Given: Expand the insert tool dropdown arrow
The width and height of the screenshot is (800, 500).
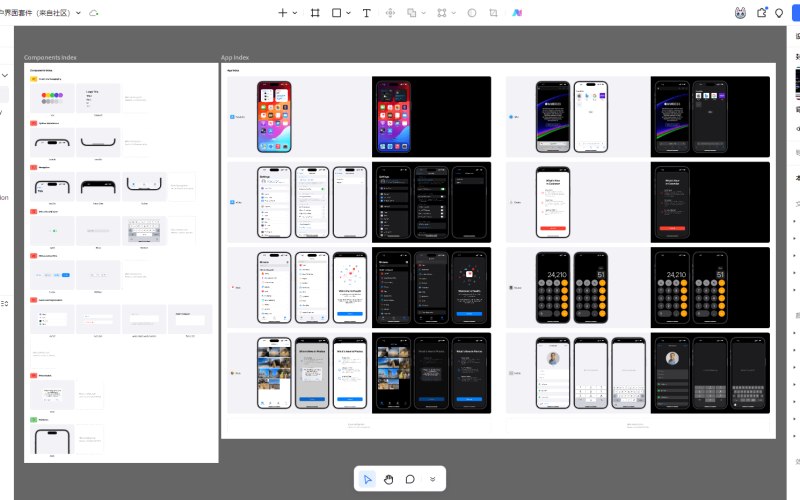Looking at the screenshot, I should click(x=295, y=13).
